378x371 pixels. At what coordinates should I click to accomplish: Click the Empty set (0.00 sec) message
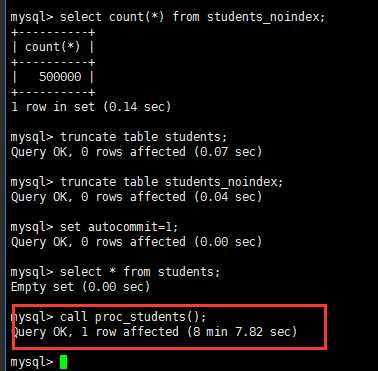[80, 287]
